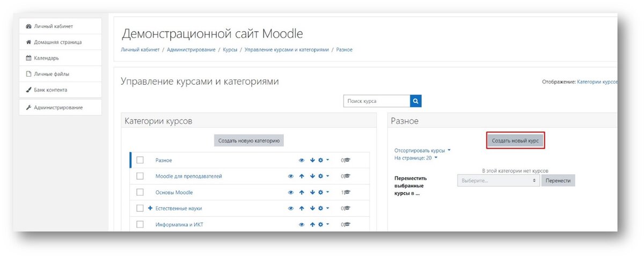Hide the Разное category via eye icon
Image resolution: width=644 pixels, height=258 pixels.
(302, 160)
